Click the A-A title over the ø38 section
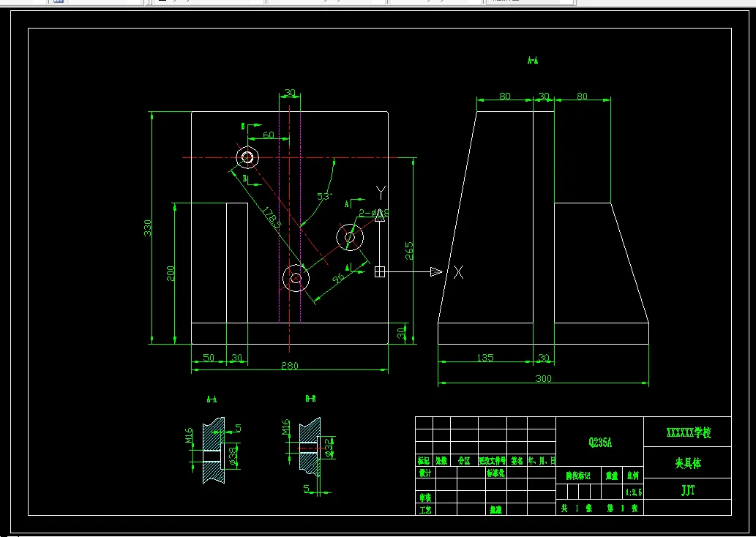The width and height of the screenshot is (756, 537). 212,399
